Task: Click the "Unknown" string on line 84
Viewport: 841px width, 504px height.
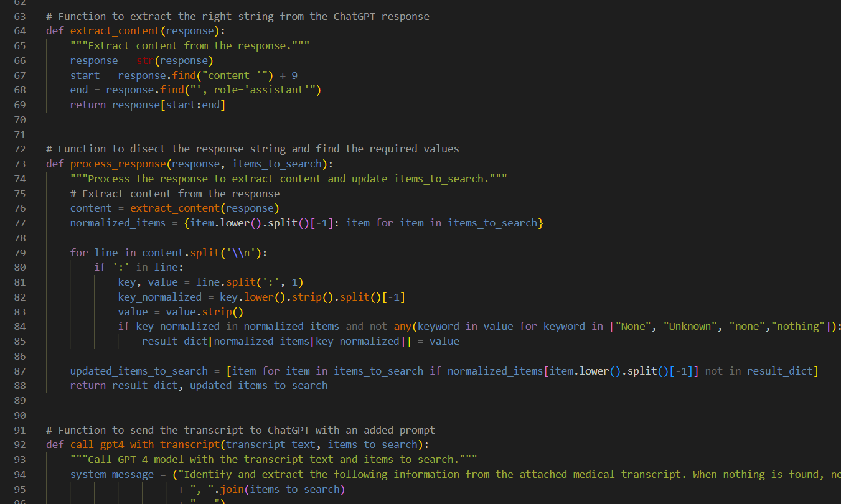Action: click(x=690, y=327)
